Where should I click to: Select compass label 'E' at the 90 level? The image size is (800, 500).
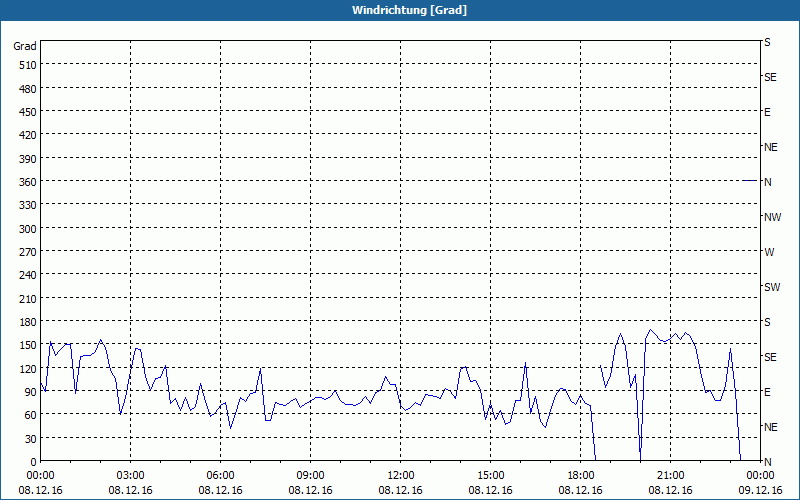tap(767, 392)
